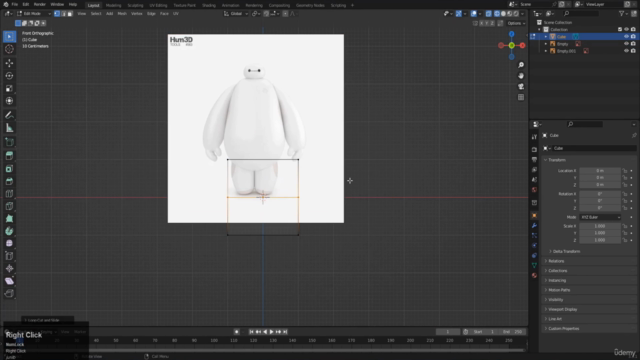This screenshot has width=640, height=360.
Task: Toggle Collection visibility eye icon
Action: point(626,29)
